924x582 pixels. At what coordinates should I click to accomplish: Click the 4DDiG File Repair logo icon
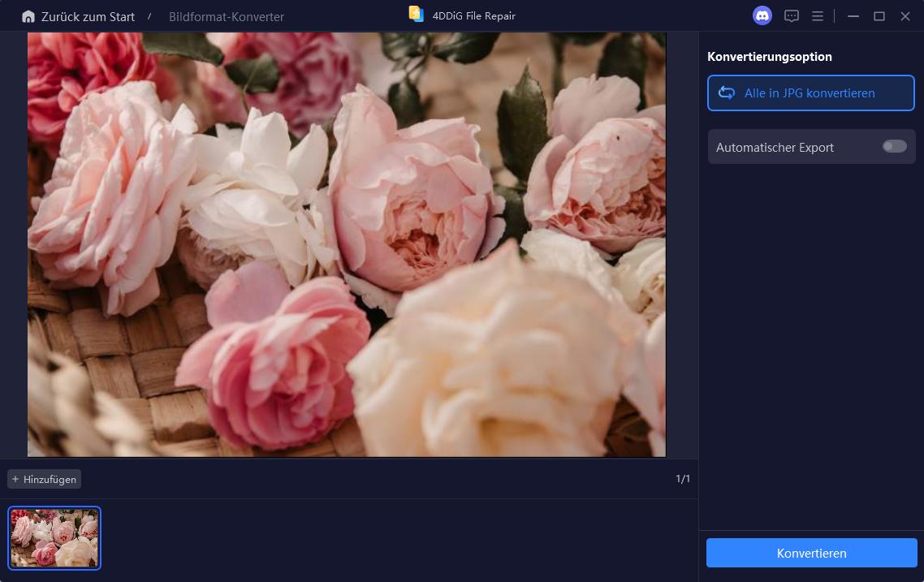[x=417, y=14]
